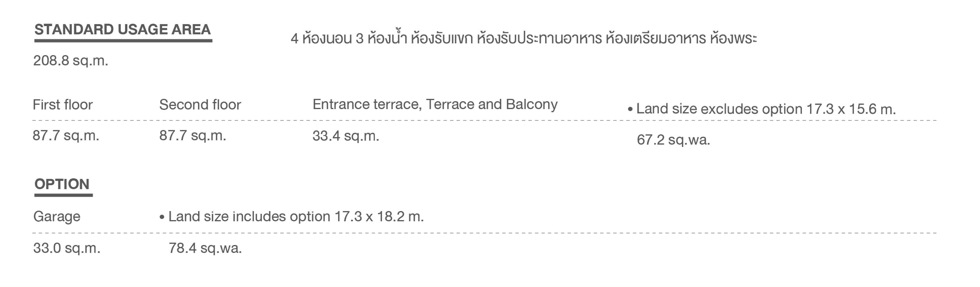Image resolution: width=980 pixels, height=287 pixels.
Task: Click the Thai room description text
Action: (x=524, y=38)
